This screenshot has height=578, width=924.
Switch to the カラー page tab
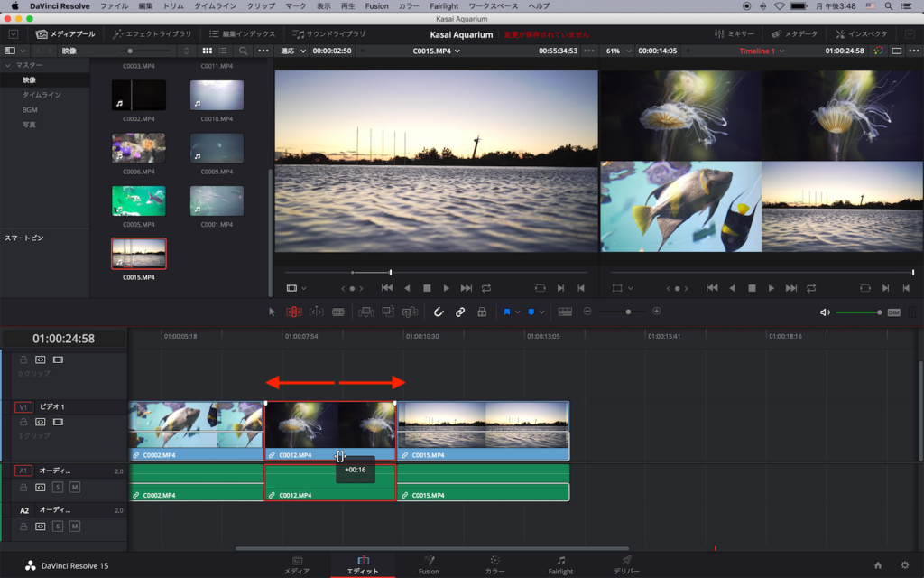494,565
